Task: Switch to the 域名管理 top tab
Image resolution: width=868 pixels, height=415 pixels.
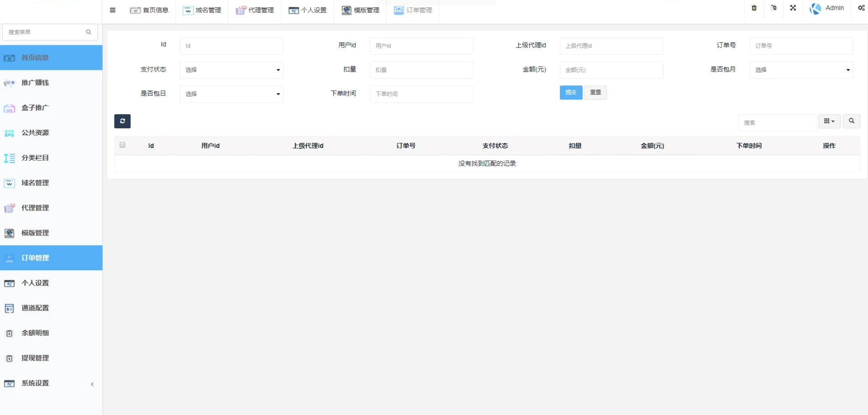Action: pos(202,10)
